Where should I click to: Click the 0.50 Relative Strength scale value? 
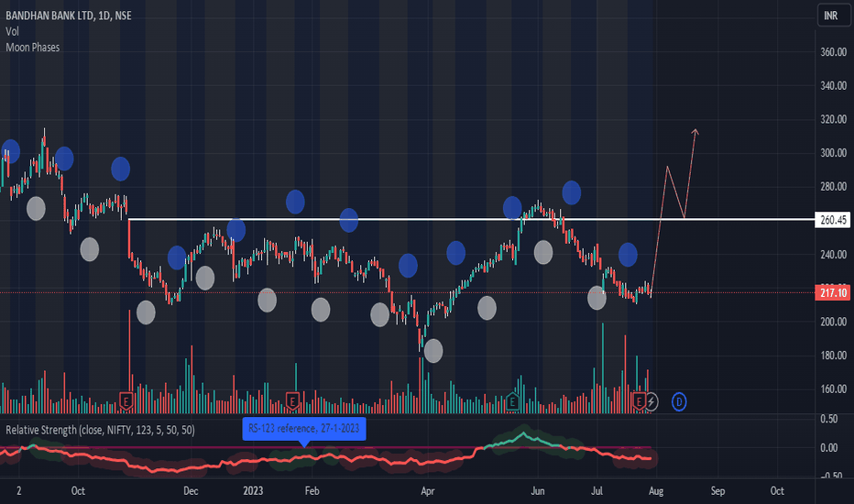[829, 419]
